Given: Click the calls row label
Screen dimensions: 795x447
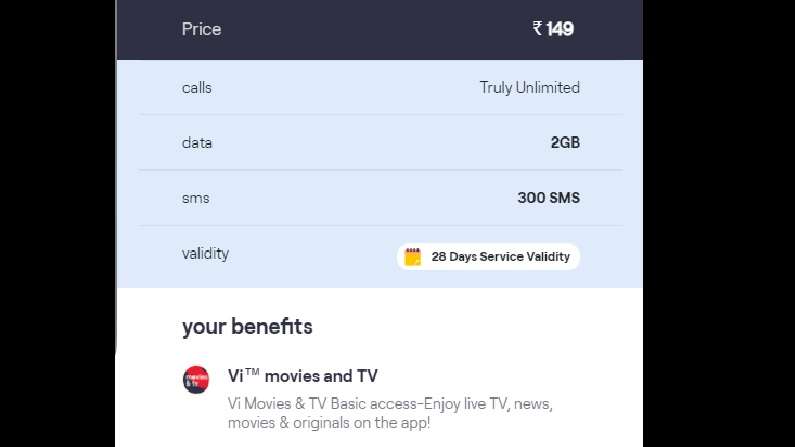Looking at the screenshot, I should (x=196, y=88).
